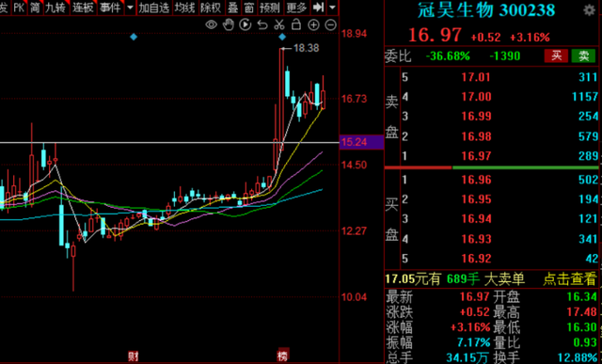Zoom in with the plus icon
This screenshot has height=364, width=602.
(x=313, y=25)
